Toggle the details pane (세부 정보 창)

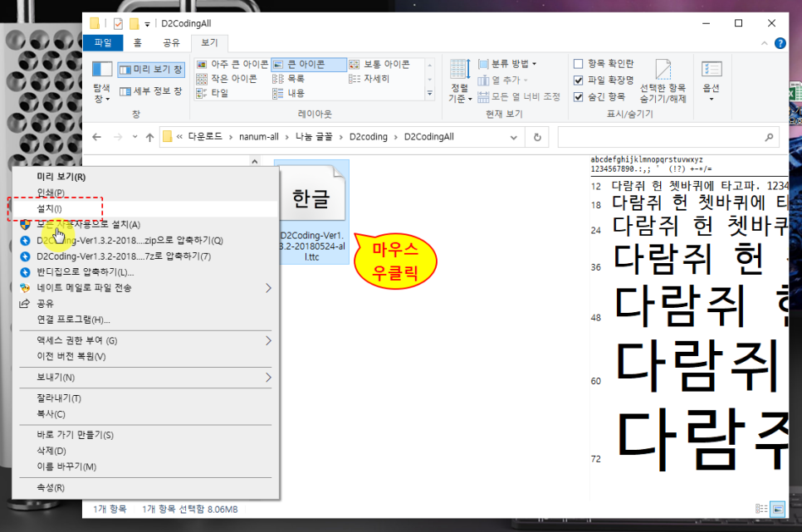151,91
